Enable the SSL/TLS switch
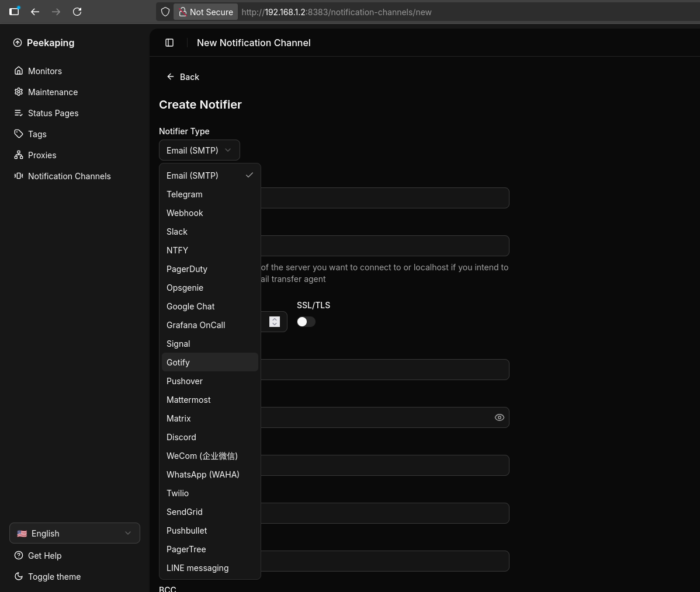This screenshot has height=592, width=700. [306, 322]
